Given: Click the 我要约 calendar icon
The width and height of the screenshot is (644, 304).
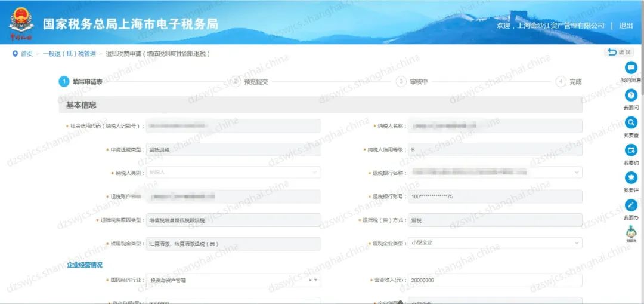Looking at the screenshot, I should 631,150.
